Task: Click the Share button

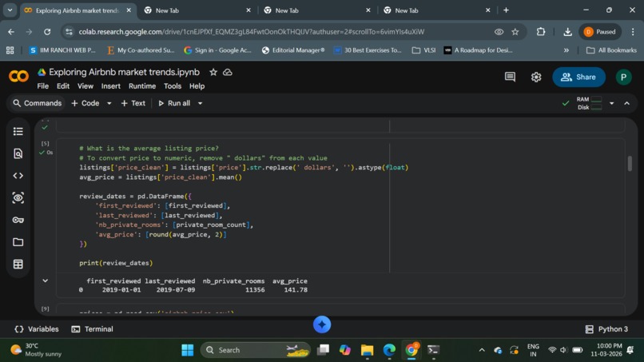Action: 578,78
